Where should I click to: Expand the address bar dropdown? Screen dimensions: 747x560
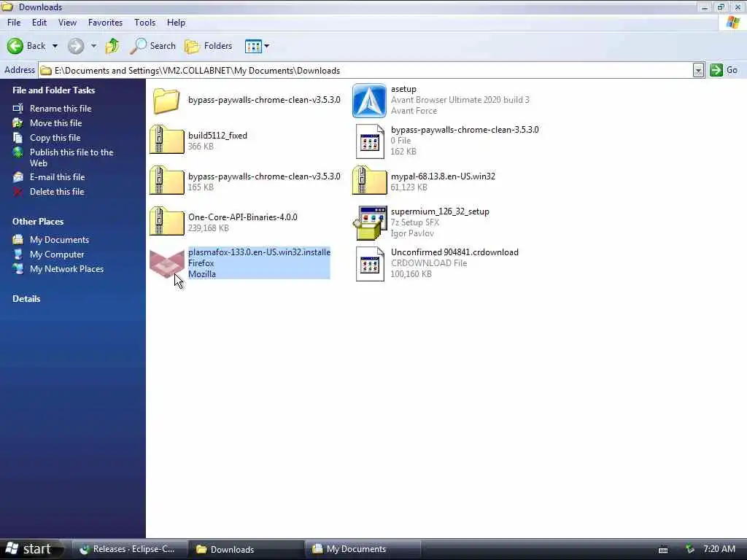tap(698, 71)
